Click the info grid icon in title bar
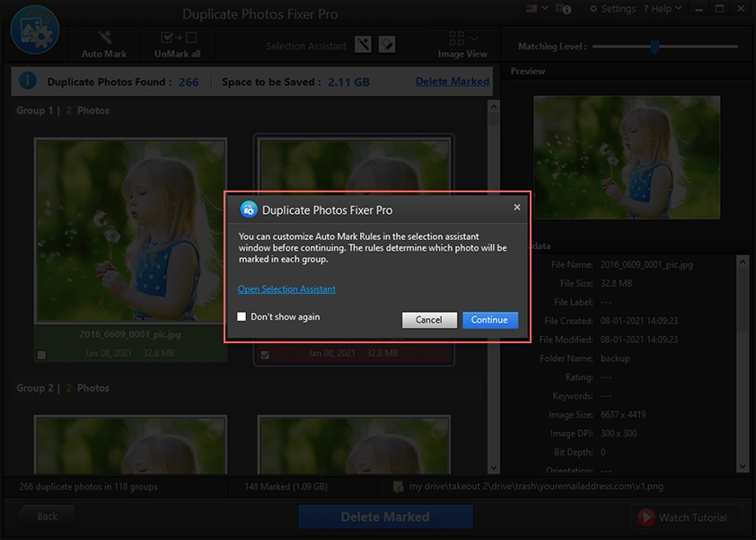 click(x=563, y=9)
